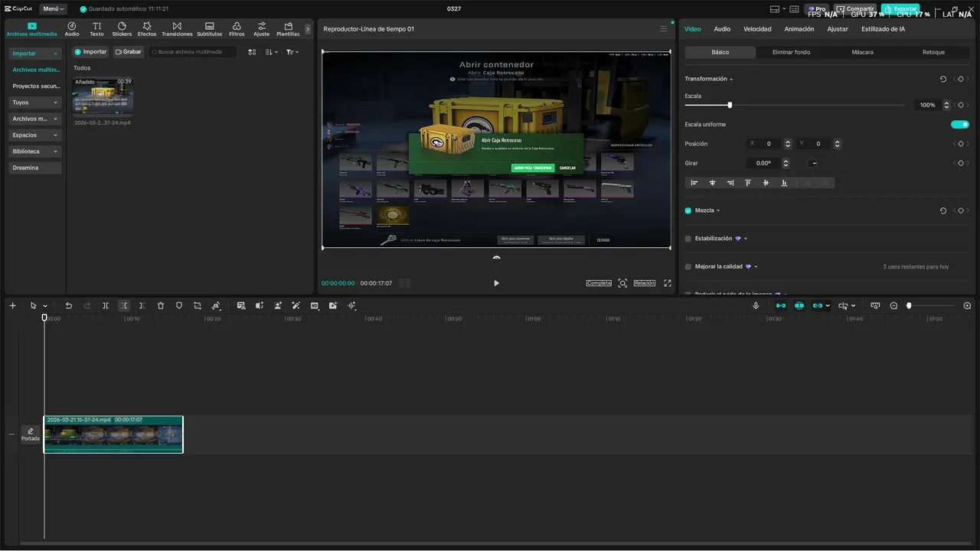The width and height of the screenshot is (980, 551).
Task: Enable the Estabilización checkbox
Action: (688, 239)
